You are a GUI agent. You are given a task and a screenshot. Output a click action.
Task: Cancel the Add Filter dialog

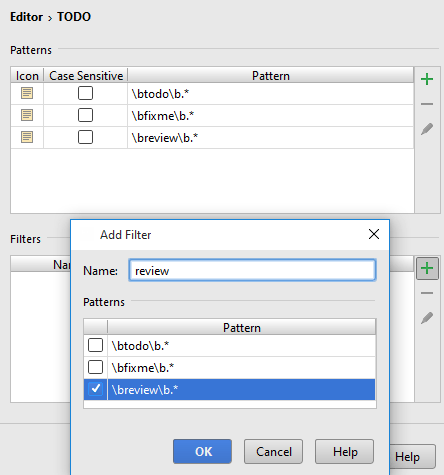click(x=273, y=451)
